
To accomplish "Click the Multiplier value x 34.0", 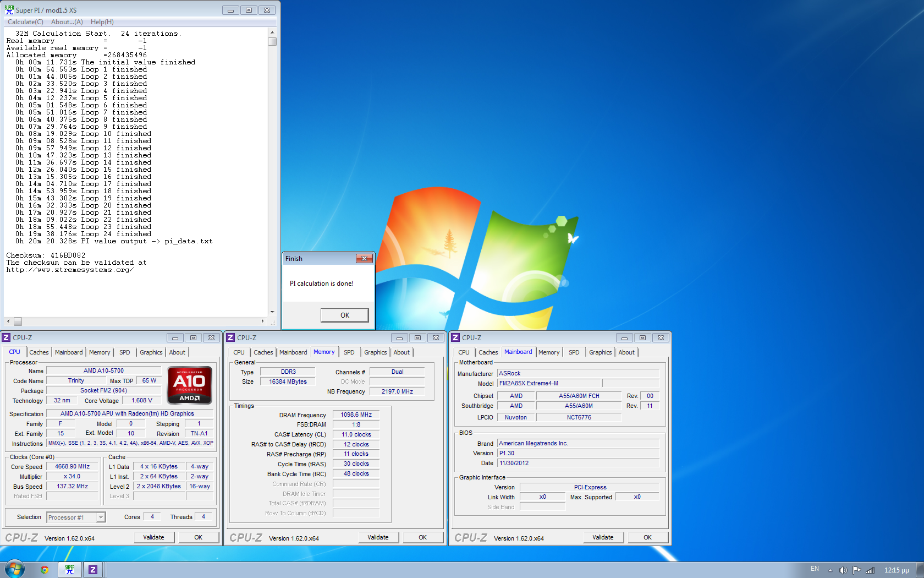I will [72, 476].
